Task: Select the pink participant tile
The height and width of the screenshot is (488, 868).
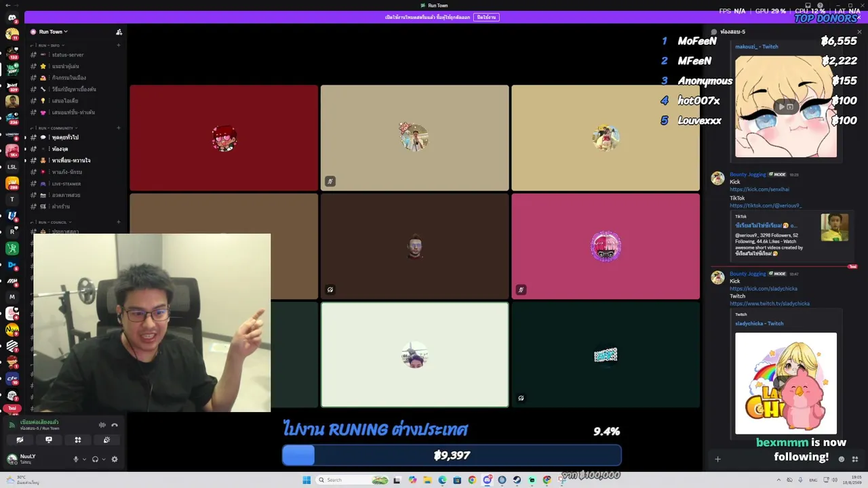Action: pyautogui.click(x=606, y=246)
